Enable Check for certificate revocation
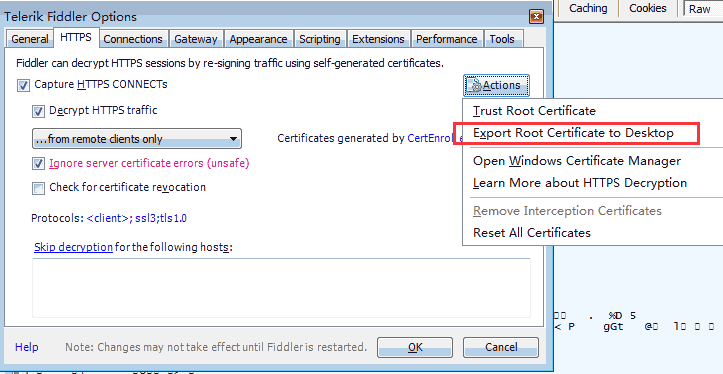 pos(38,188)
